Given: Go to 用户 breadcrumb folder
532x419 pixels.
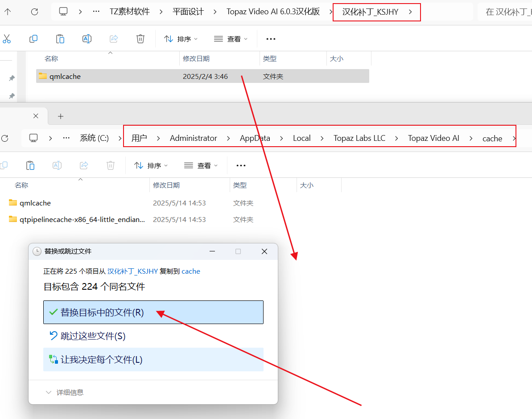Looking at the screenshot, I should (139, 138).
